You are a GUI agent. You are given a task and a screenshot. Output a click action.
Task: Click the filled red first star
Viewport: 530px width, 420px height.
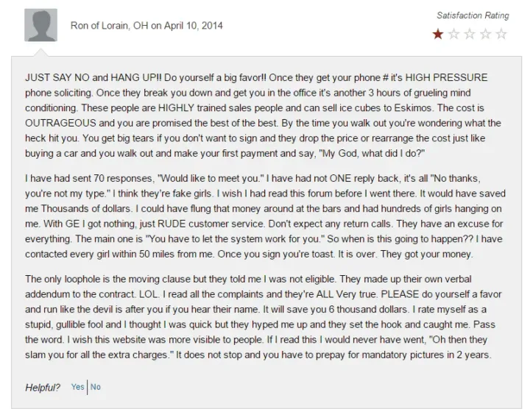point(438,33)
